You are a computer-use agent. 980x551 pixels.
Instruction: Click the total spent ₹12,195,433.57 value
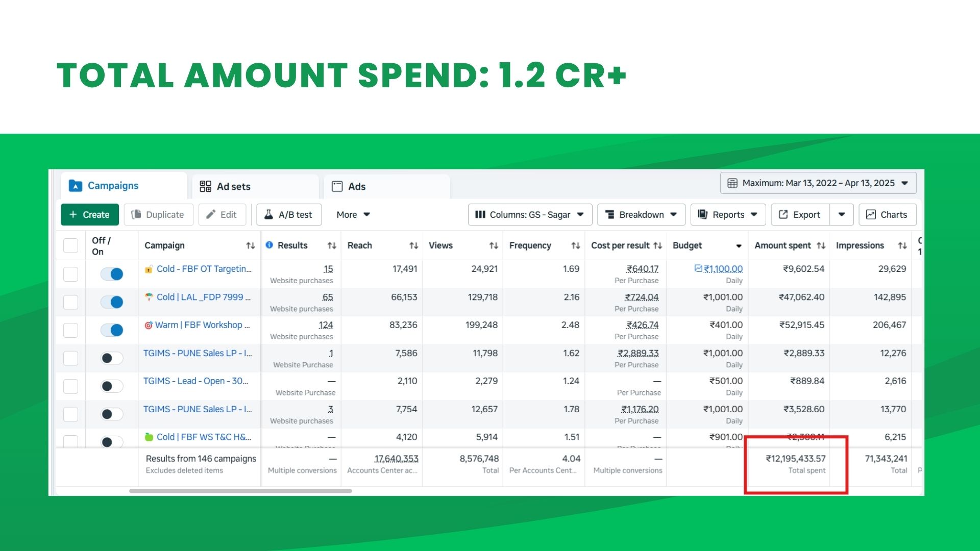795,459
